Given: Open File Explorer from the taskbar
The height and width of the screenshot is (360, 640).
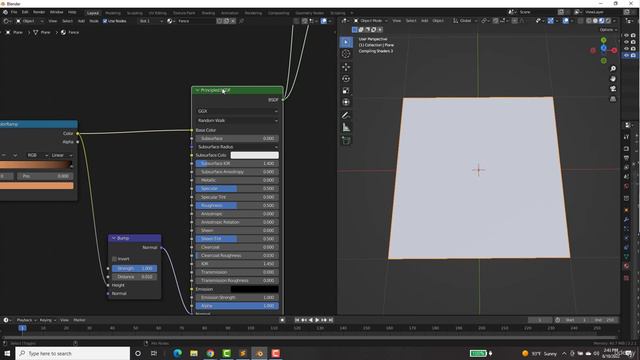Looking at the screenshot, I should 194,353.
